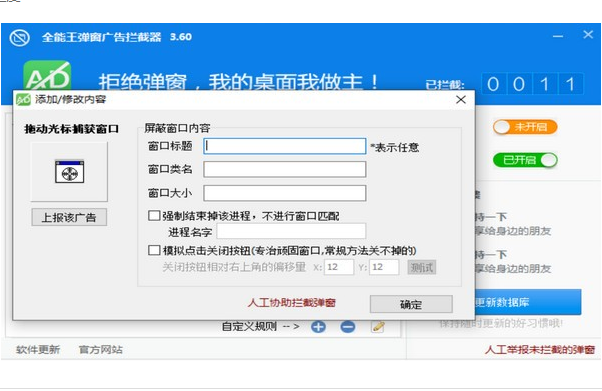Viewport: 602px width, 391px height.
Task: Click the *表示任意 hint text
Action: click(x=394, y=147)
